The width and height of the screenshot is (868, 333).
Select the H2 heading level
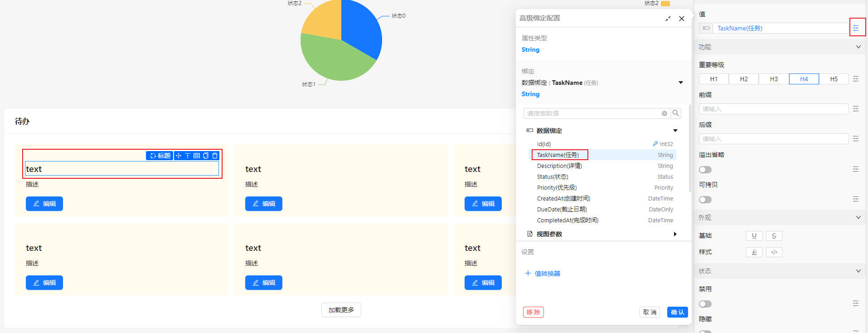coord(744,79)
